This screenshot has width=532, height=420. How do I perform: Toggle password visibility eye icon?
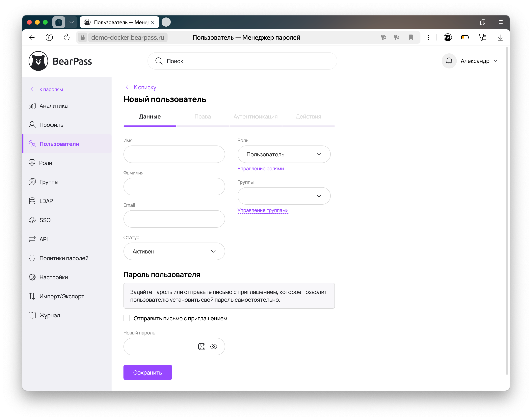pos(213,347)
